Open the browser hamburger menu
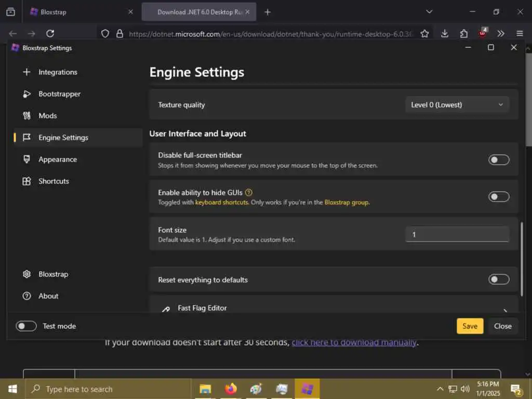This screenshot has height=399, width=532. pos(520,34)
